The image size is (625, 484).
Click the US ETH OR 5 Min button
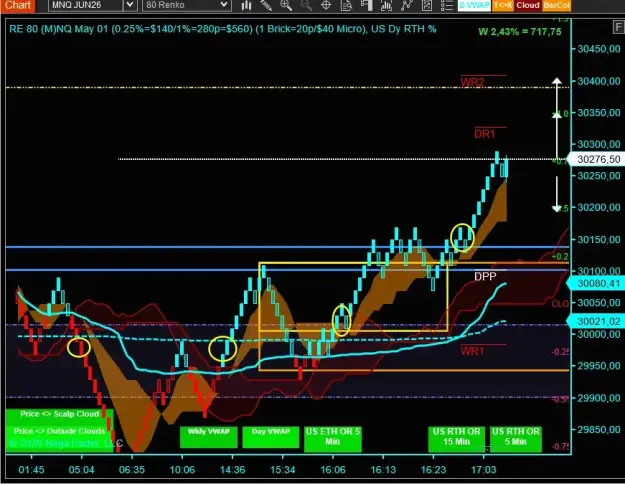click(333, 439)
